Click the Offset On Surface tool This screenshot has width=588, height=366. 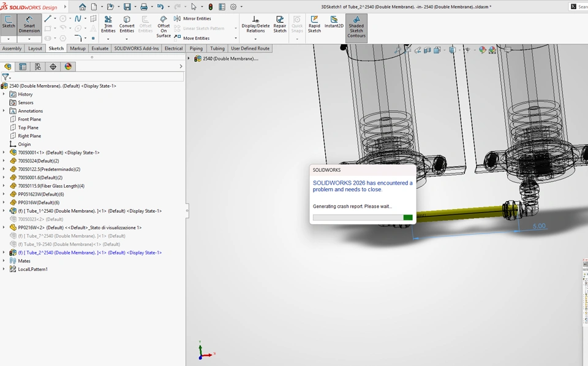click(x=164, y=26)
